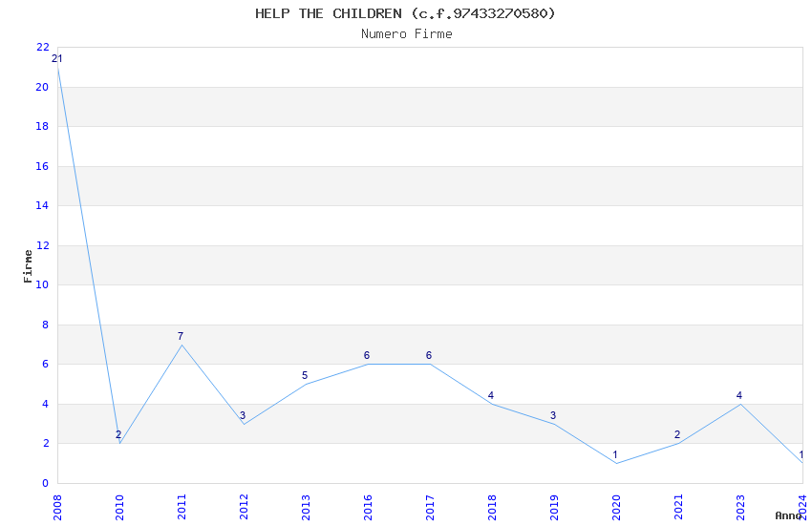This screenshot has width=812, height=525.
Task: Click the 4 data point at 2018
Action: click(x=491, y=395)
